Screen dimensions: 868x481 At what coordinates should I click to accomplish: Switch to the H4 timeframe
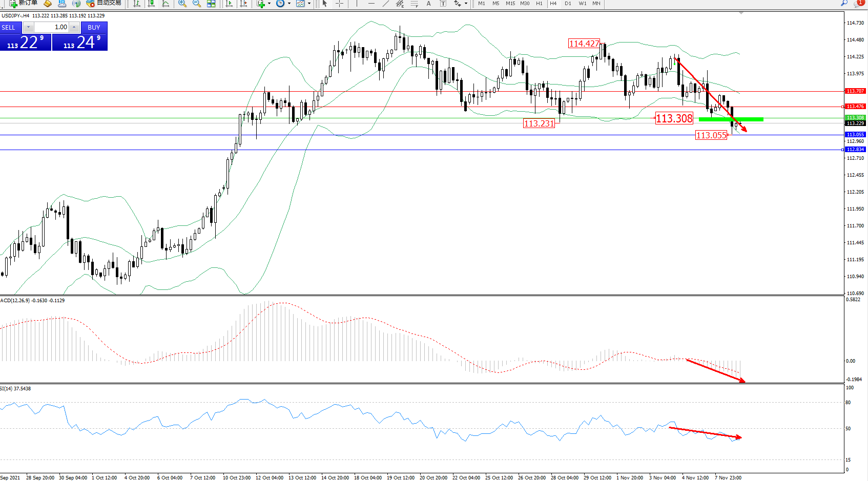click(553, 4)
